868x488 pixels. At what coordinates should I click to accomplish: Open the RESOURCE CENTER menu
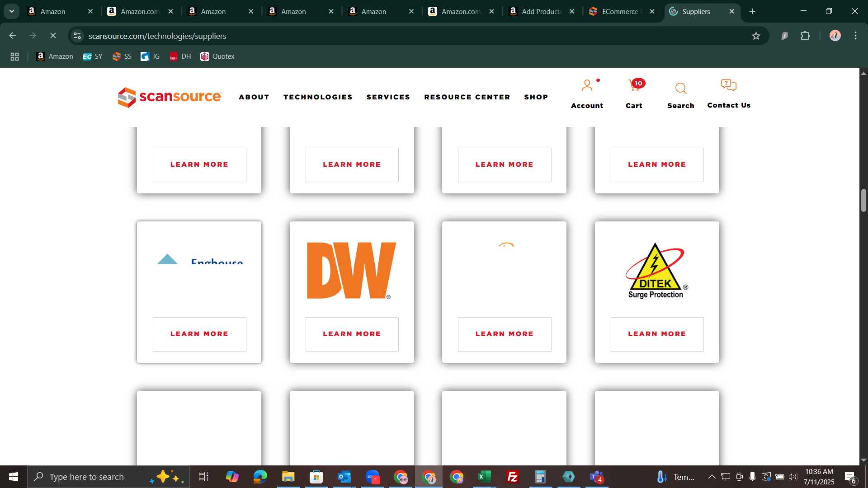tap(467, 97)
